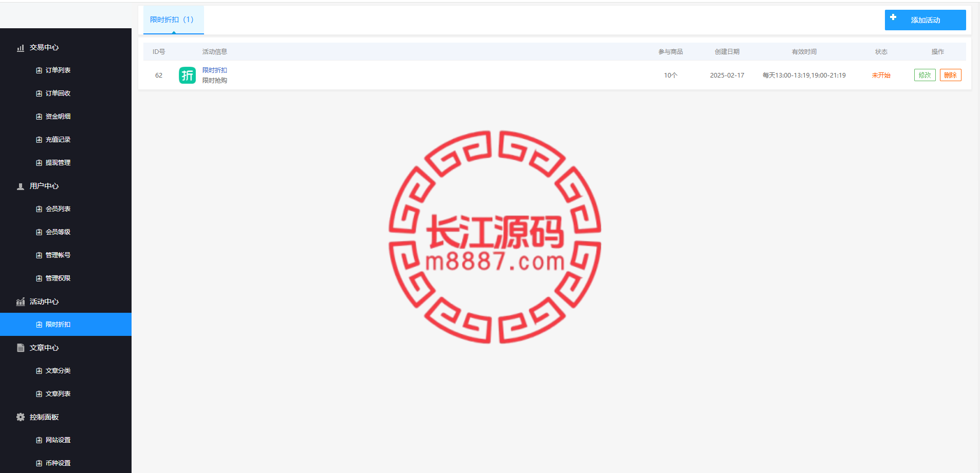Click the 创建日期 column header
Viewport: 980px width, 473px height.
coord(727,52)
